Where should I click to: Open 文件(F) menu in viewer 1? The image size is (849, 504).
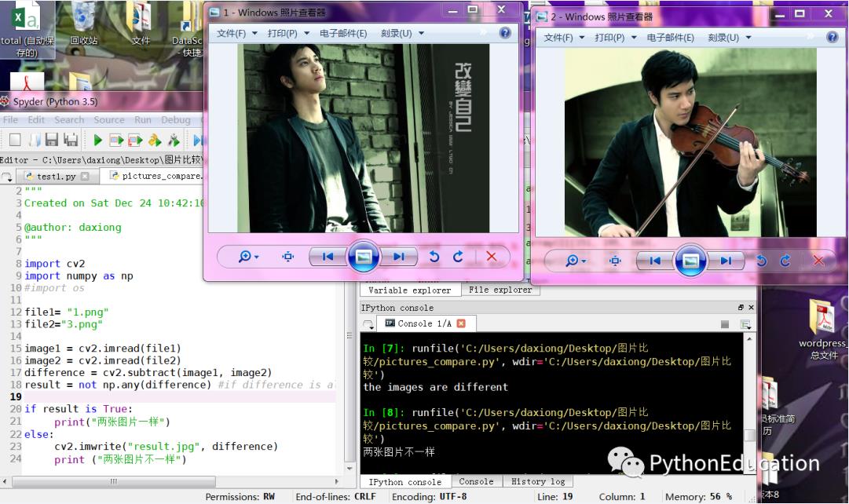pos(236,34)
